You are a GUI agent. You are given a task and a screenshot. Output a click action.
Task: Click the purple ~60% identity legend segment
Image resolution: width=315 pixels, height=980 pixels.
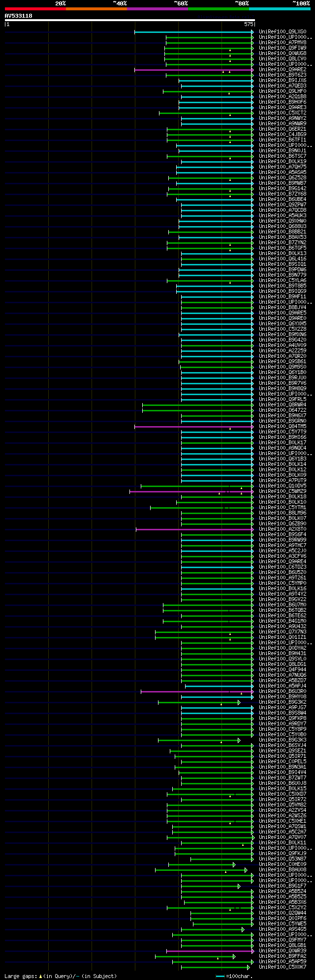[157, 9]
